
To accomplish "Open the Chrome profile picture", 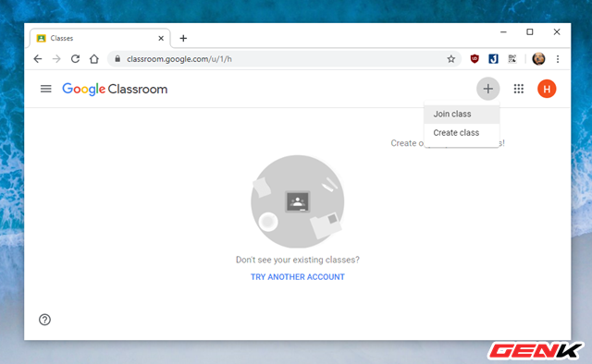I will pos(538,59).
